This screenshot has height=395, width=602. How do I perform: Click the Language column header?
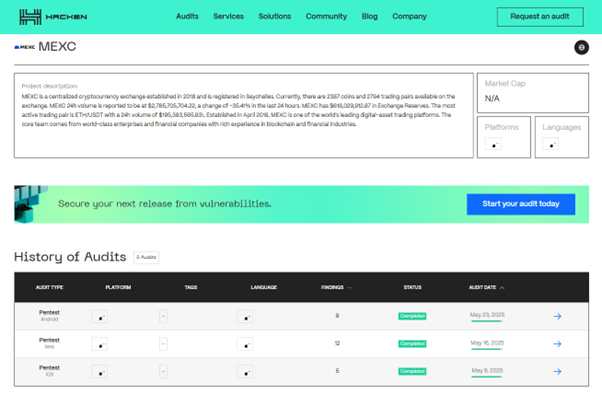[264, 287]
